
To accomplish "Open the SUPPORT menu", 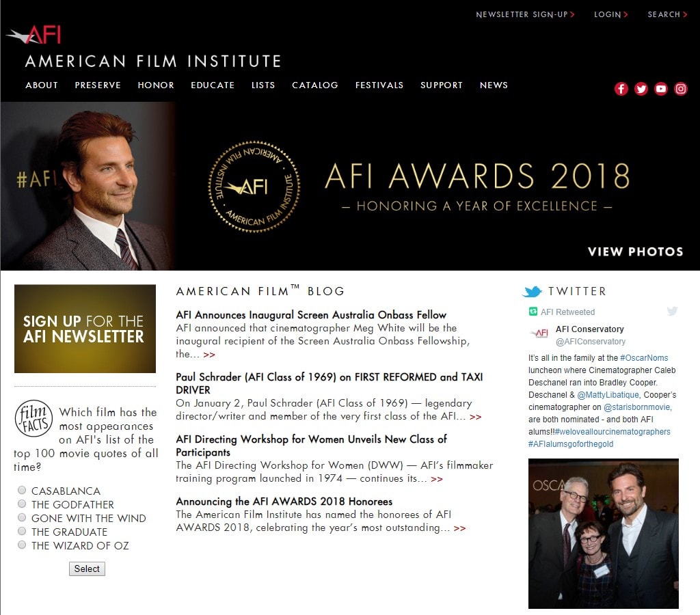I will click(x=442, y=85).
